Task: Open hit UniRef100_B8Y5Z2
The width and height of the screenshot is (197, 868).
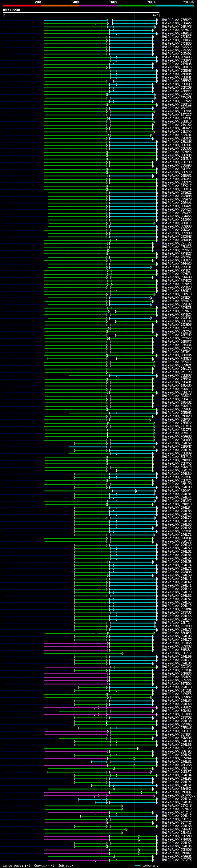Action: point(177,30)
